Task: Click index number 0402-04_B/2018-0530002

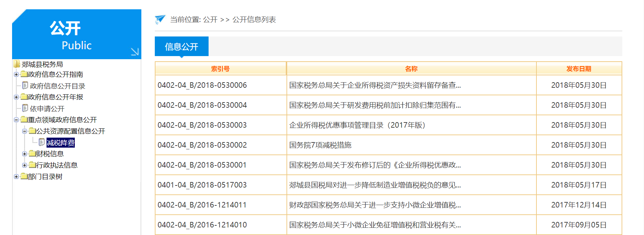Action: click(x=202, y=145)
